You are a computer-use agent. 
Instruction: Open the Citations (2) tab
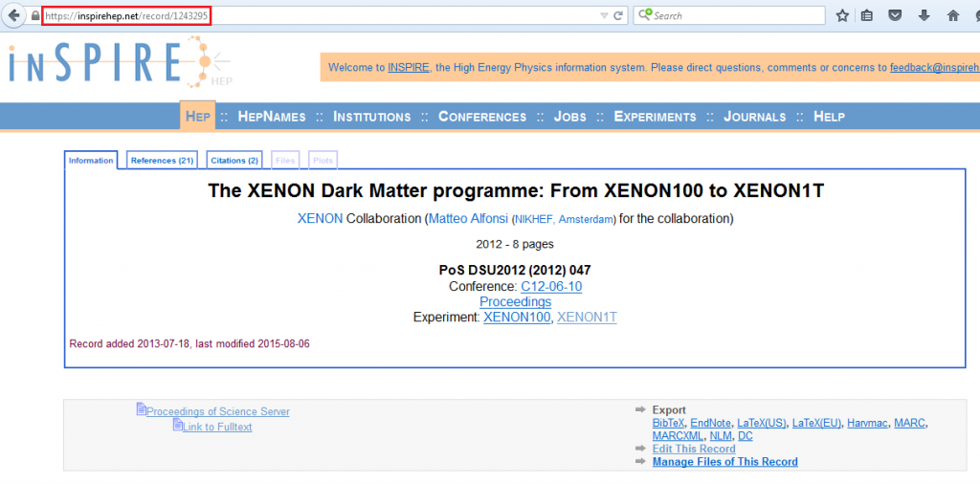tap(234, 161)
